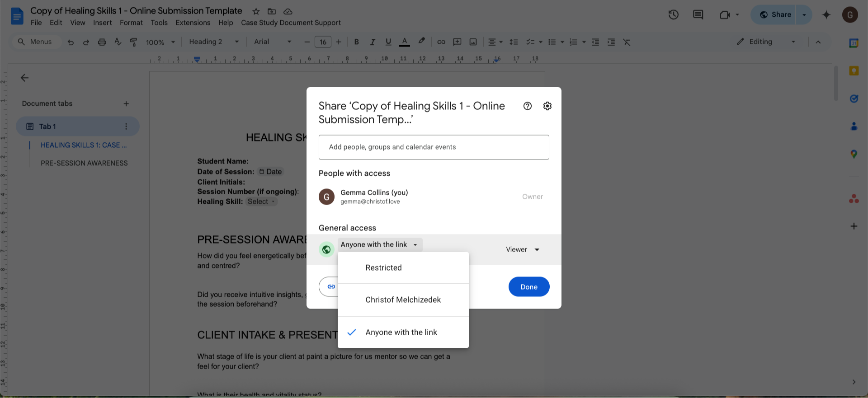868x398 pixels.
Task: Open Gemini sparkle assistant
Action: coord(826,15)
